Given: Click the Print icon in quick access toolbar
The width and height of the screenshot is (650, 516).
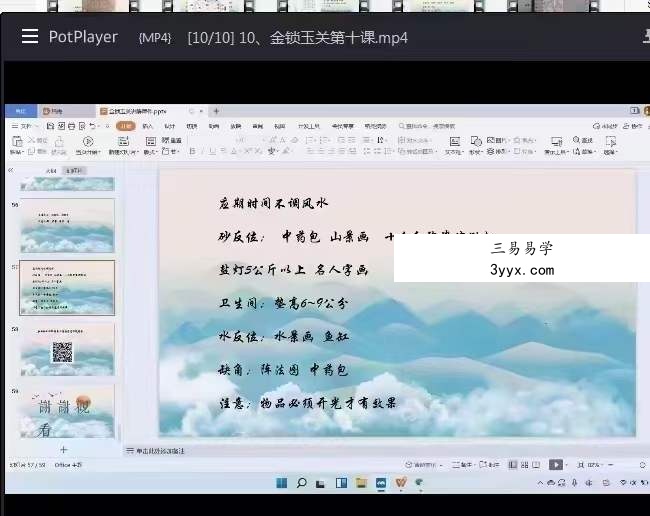Looking at the screenshot, I should [x=71, y=126].
